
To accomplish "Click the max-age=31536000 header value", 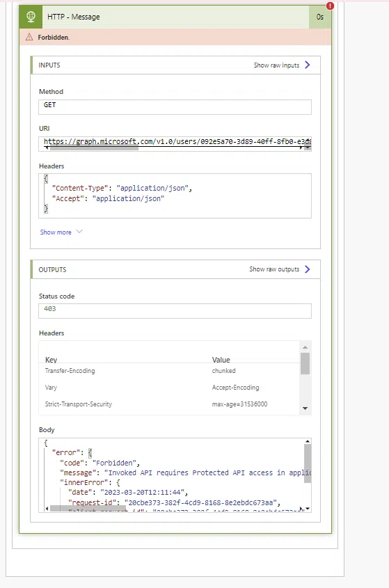I will (x=239, y=404).
